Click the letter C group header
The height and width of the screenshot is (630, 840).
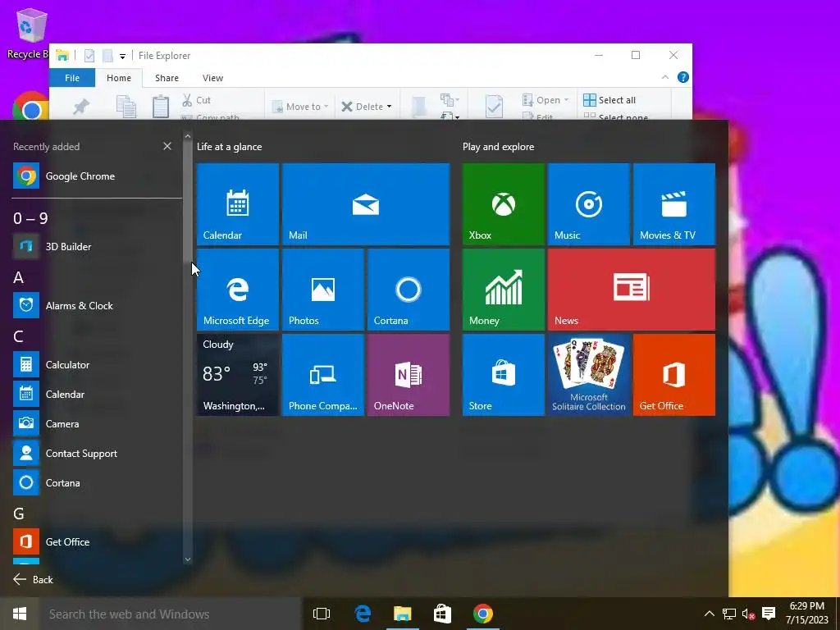coord(18,336)
